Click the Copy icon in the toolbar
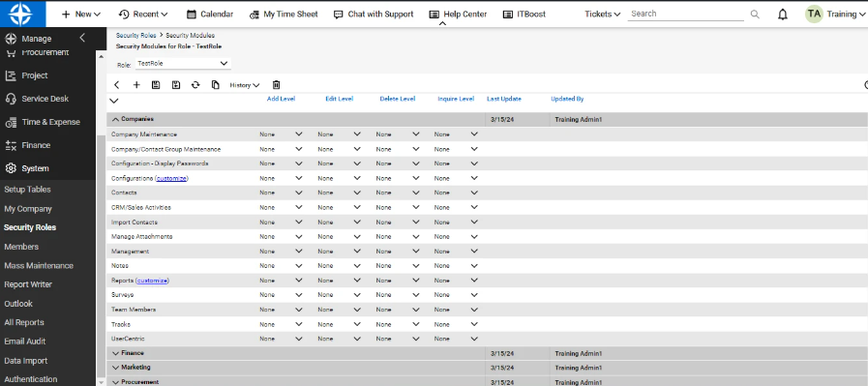The image size is (868, 386). point(216,85)
